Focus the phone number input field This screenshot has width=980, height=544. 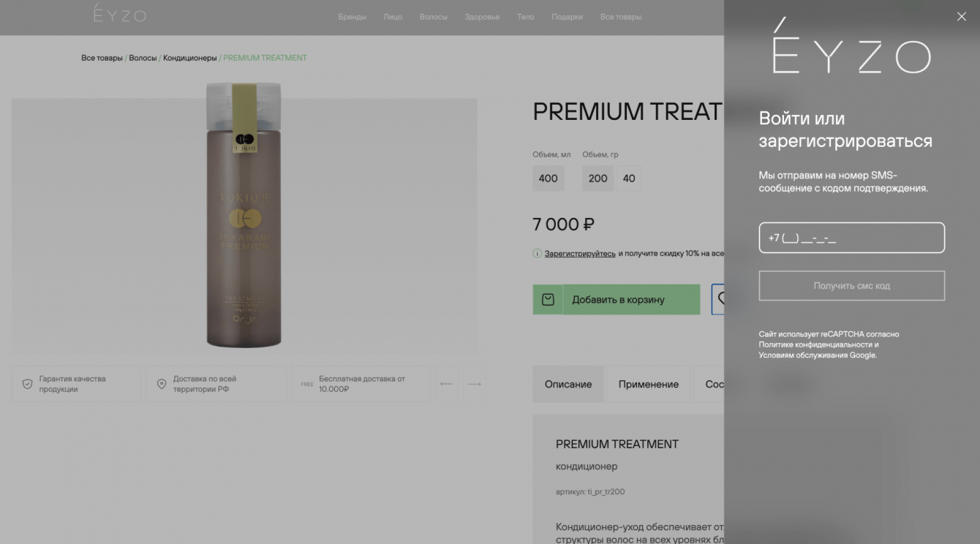[852, 238]
